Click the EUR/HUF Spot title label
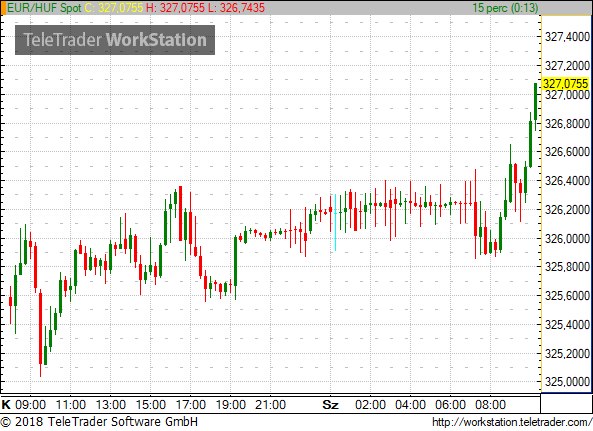 click(x=44, y=8)
